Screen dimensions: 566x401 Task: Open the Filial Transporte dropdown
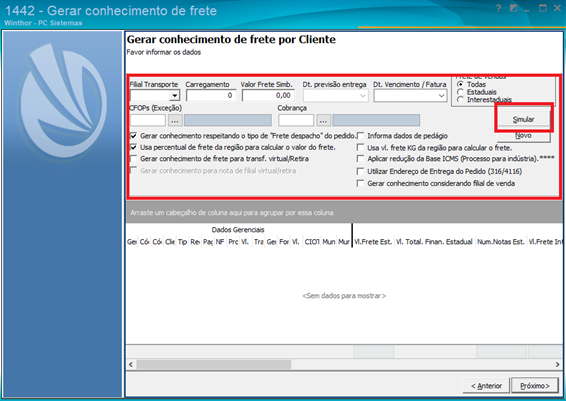(x=175, y=96)
